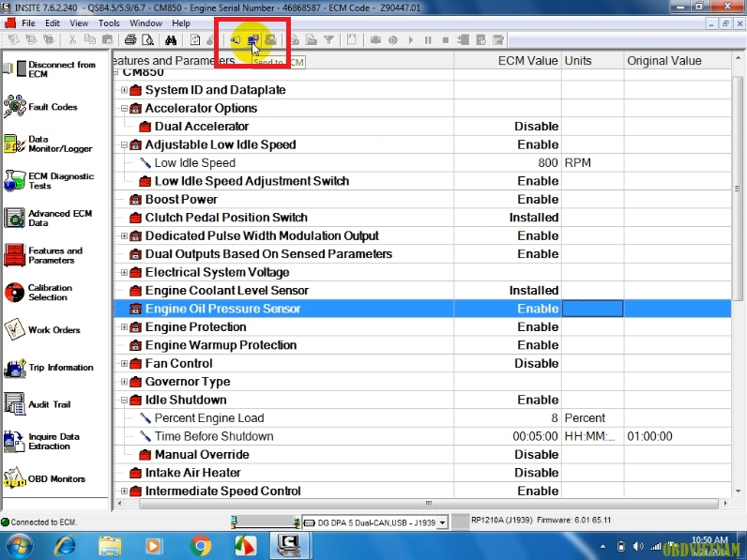
Task: Expand the Engine Protection node
Action: click(x=124, y=327)
